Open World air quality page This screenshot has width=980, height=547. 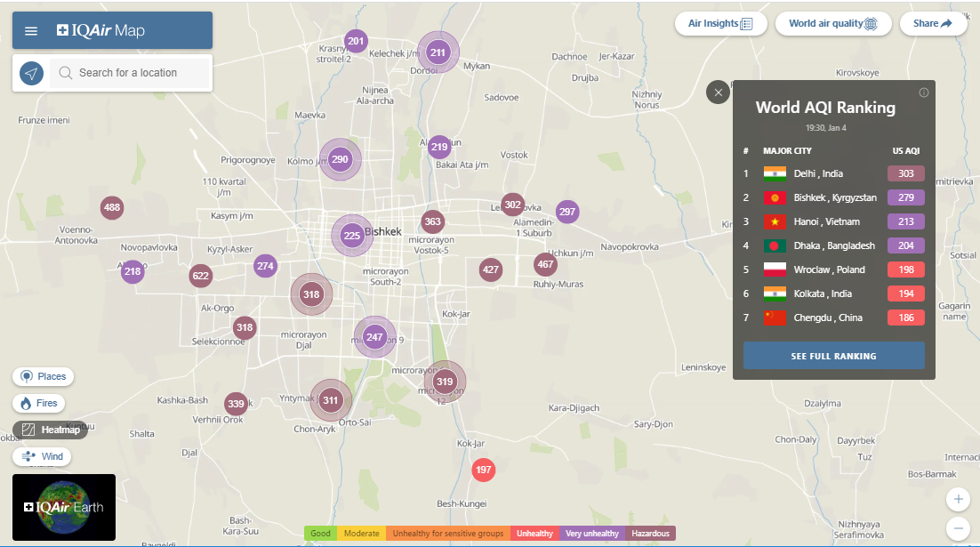[x=832, y=24]
